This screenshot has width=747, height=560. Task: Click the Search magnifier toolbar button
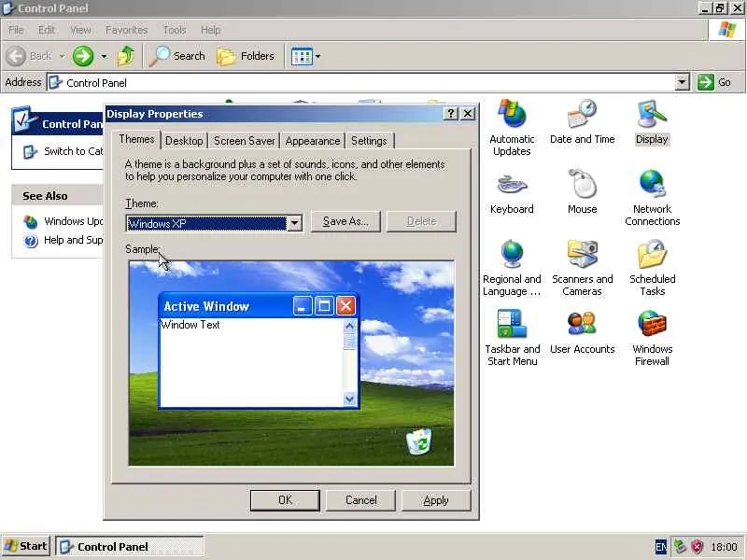coord(176,56)
